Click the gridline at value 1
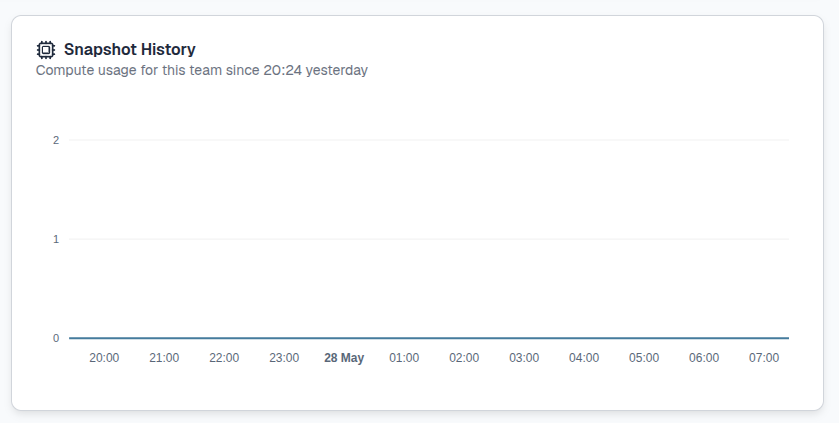The height and width of the screenshot is (423, 839). (x=429, y=239)
